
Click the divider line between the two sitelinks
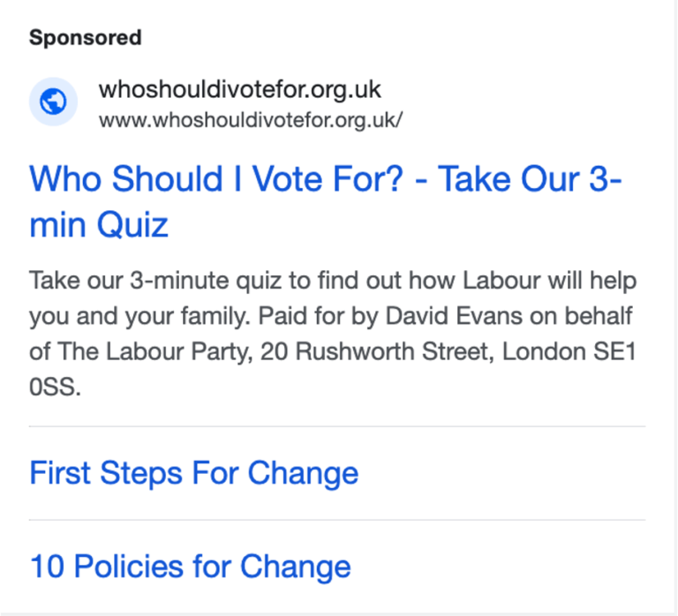click(337, 520)
